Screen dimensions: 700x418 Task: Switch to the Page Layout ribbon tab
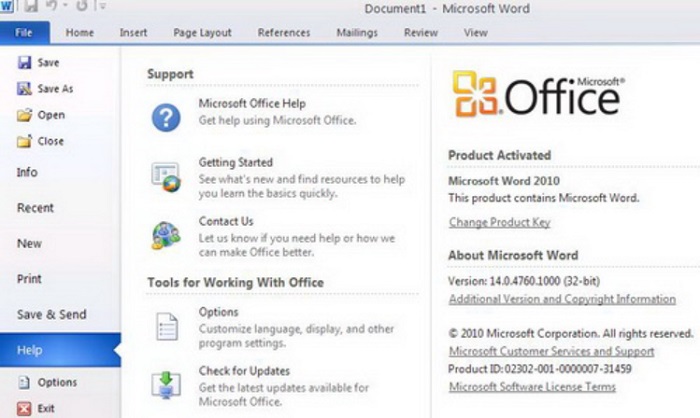coord(202,33)
